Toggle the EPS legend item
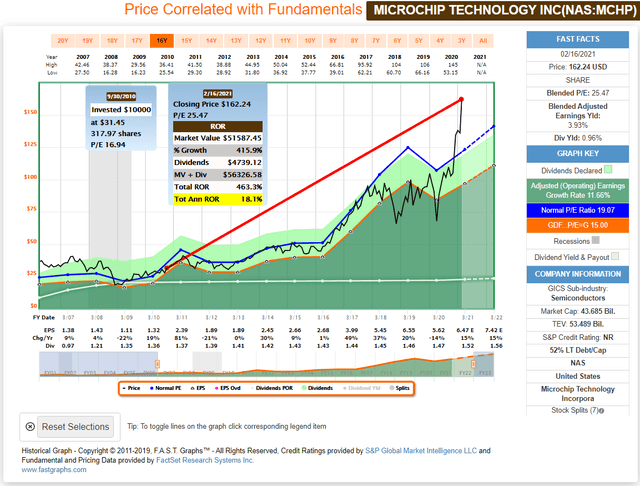This screenshot has height=486, width=640. (x=198, y=388)
